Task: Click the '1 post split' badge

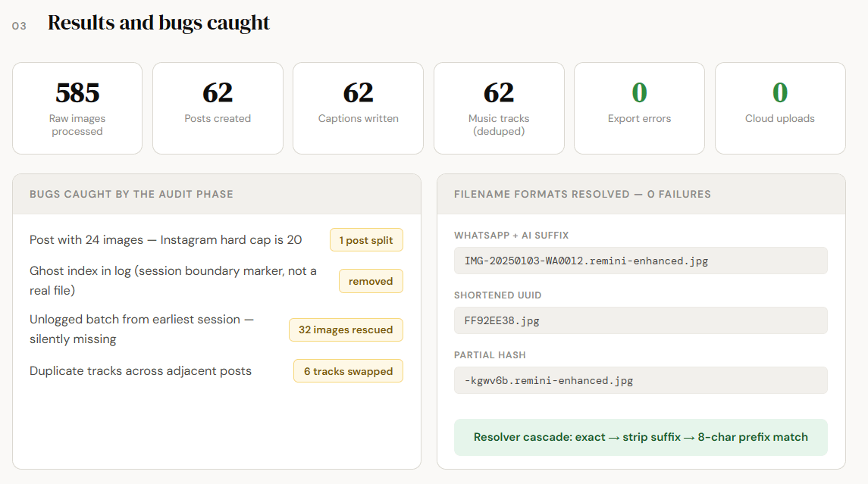Action: click(366, 240)
